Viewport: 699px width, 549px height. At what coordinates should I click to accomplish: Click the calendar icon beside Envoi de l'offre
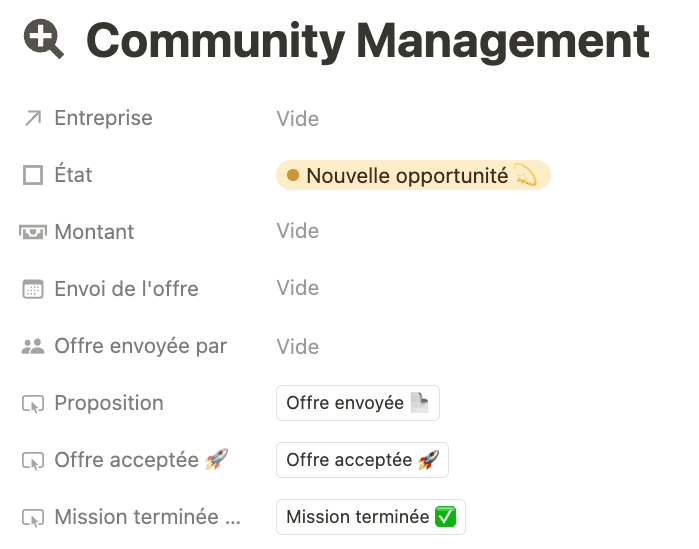(x=33, y=289)
